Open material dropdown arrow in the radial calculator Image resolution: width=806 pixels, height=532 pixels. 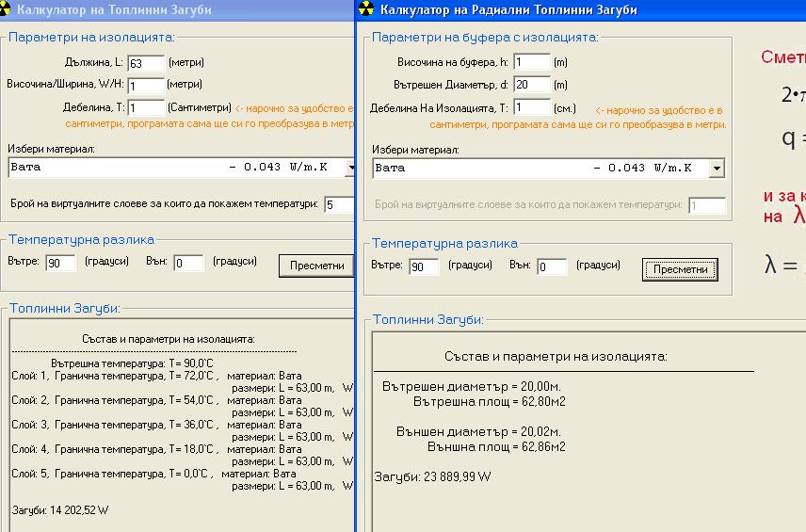(717, 168)
